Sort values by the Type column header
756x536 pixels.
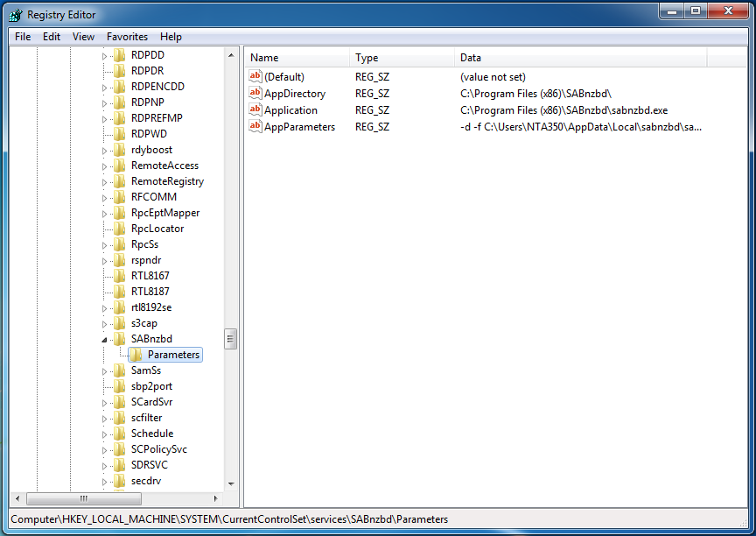[x=402, y=58]
